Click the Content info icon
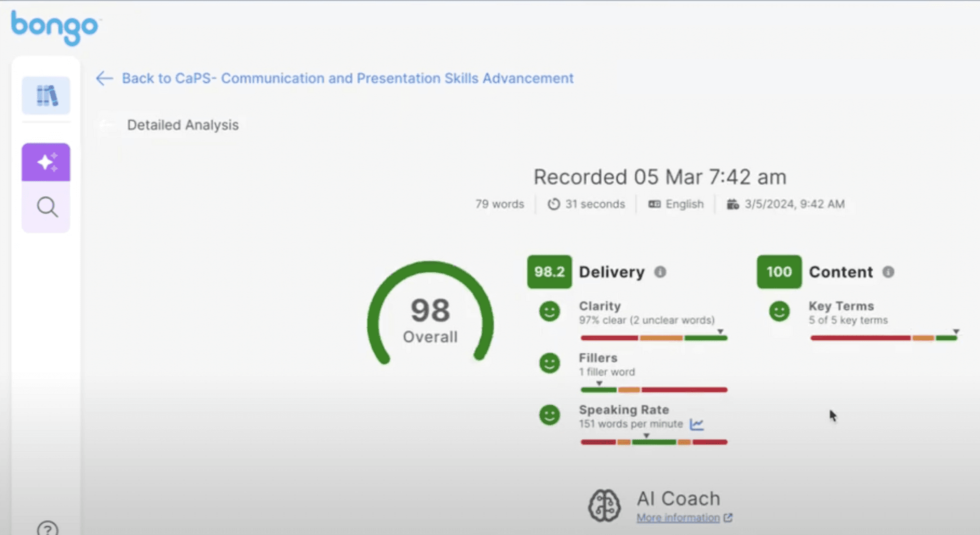Viewport: 980px width, 535px height. (x=888, y=272)
